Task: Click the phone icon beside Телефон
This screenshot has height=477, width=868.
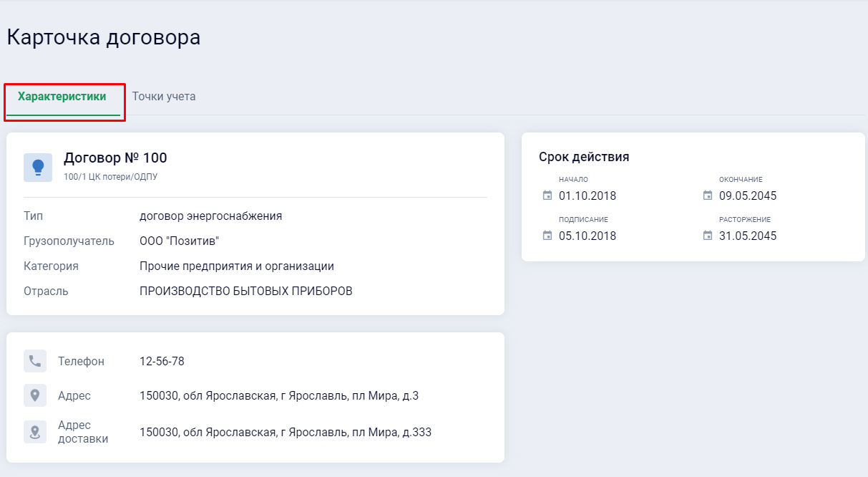Action: (35, 361)
